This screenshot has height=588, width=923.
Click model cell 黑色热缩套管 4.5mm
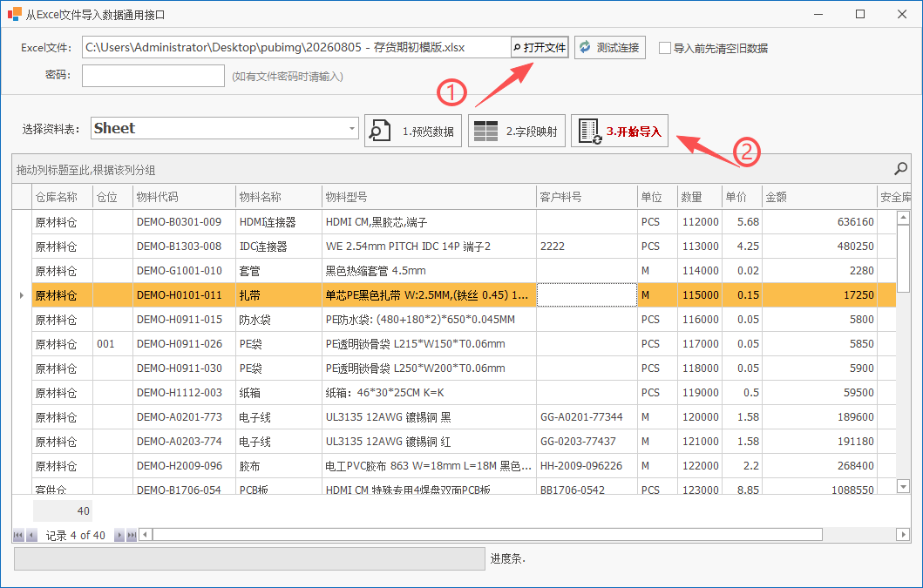click(429, 271)
